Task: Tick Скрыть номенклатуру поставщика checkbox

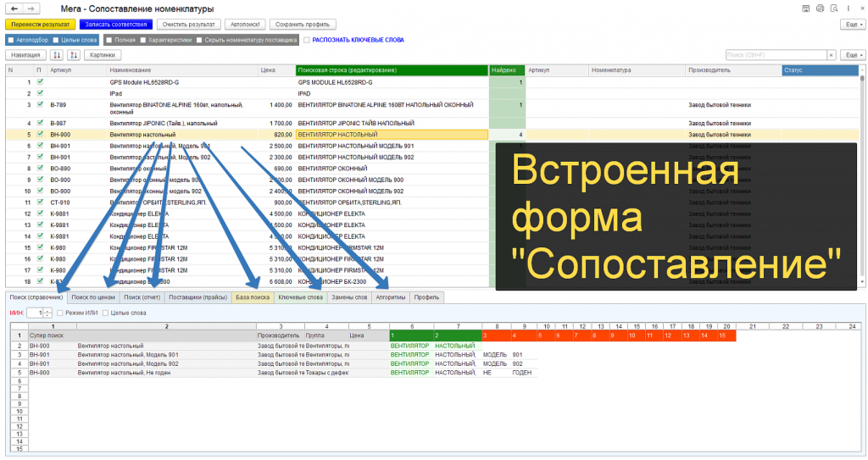Action: pos(199,40)
